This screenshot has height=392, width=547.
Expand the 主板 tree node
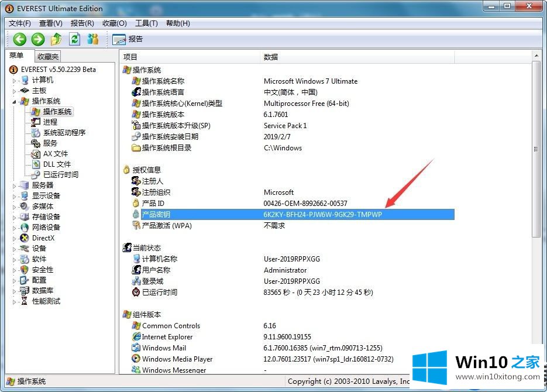[x=14, y=91]
